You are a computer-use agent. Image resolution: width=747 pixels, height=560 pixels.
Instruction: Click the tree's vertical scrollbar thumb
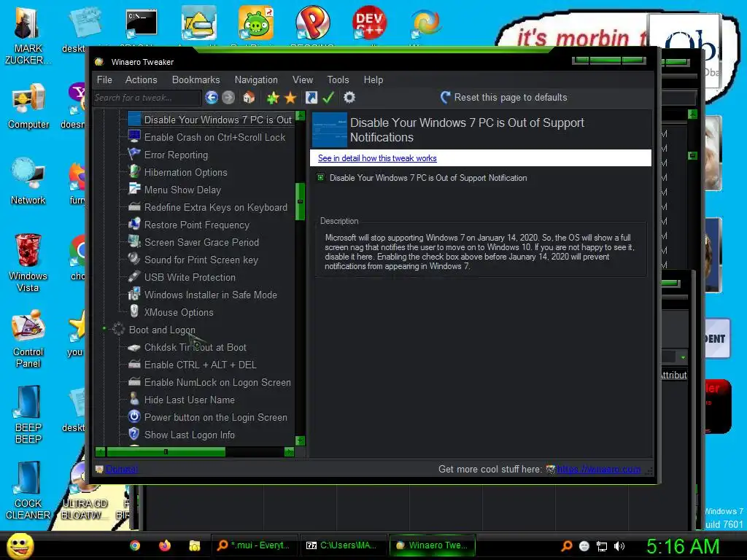(x=300, y=201)
